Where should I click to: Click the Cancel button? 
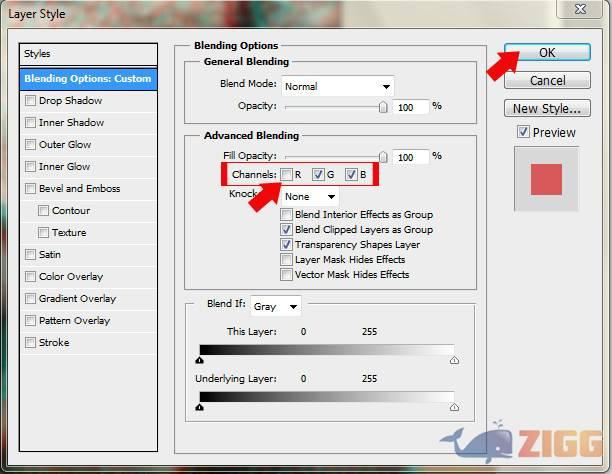546,80
